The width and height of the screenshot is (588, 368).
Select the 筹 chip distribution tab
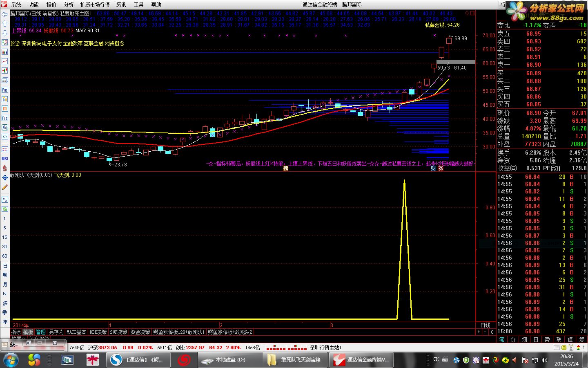click(x=582, y=339)
